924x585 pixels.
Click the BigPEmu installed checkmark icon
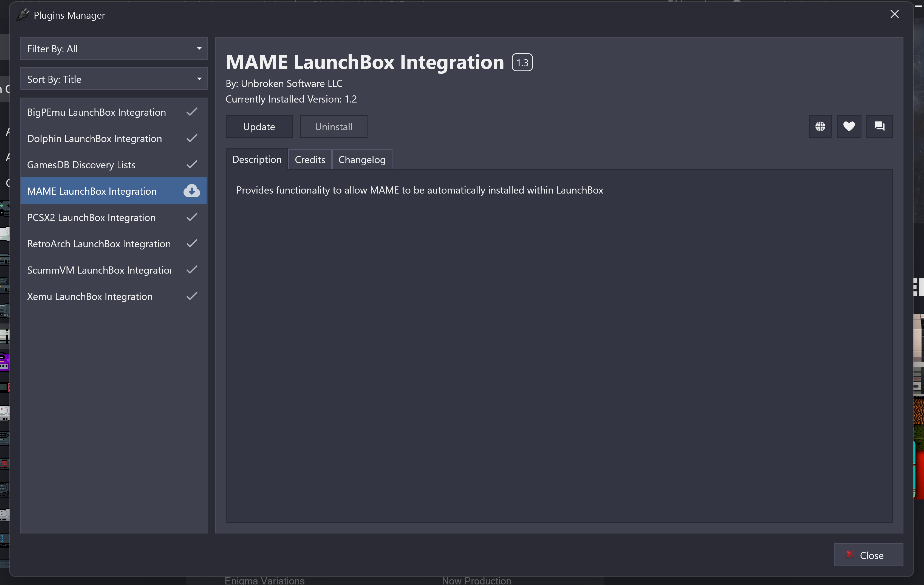click(192, 112)
